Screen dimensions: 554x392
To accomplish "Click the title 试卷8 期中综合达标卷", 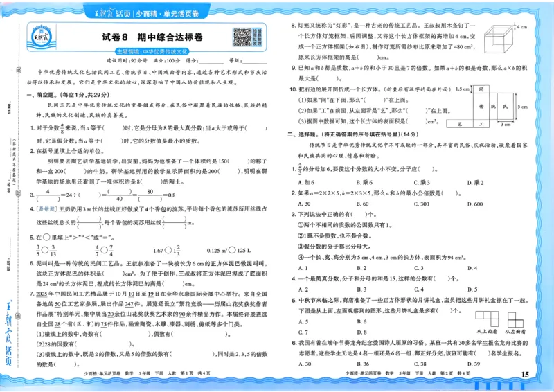I will [x=152, y=37].
